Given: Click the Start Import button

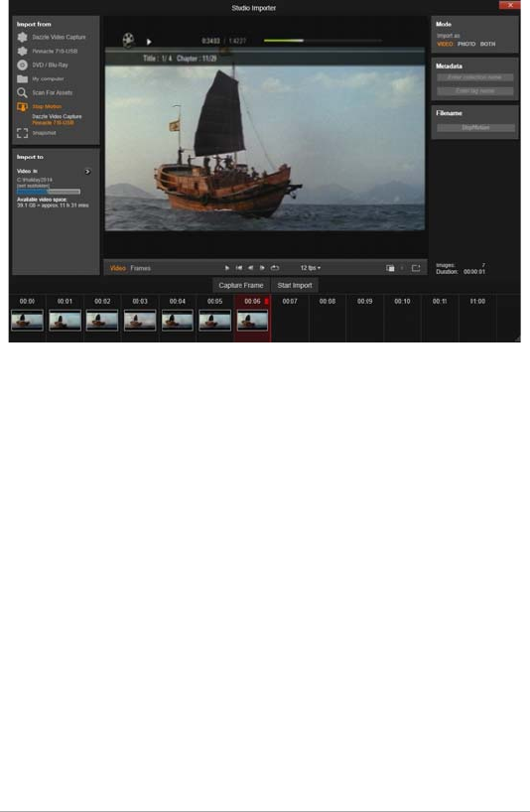Looking at the screenshot, I should point(295,285).
